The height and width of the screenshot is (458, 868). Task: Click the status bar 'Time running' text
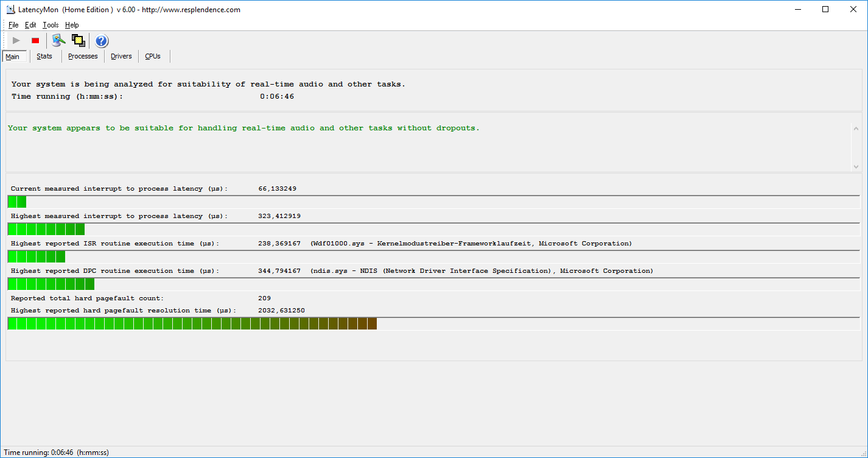[56, 453]
